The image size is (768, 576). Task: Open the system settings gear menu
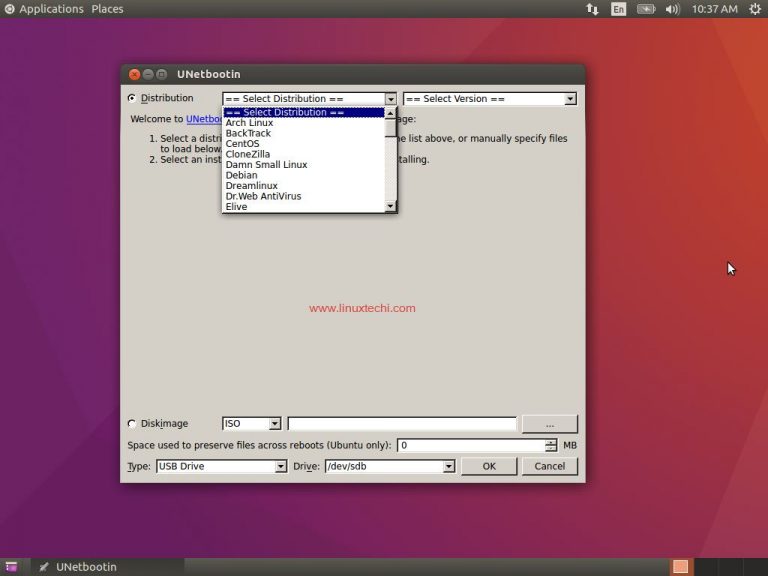755,9
